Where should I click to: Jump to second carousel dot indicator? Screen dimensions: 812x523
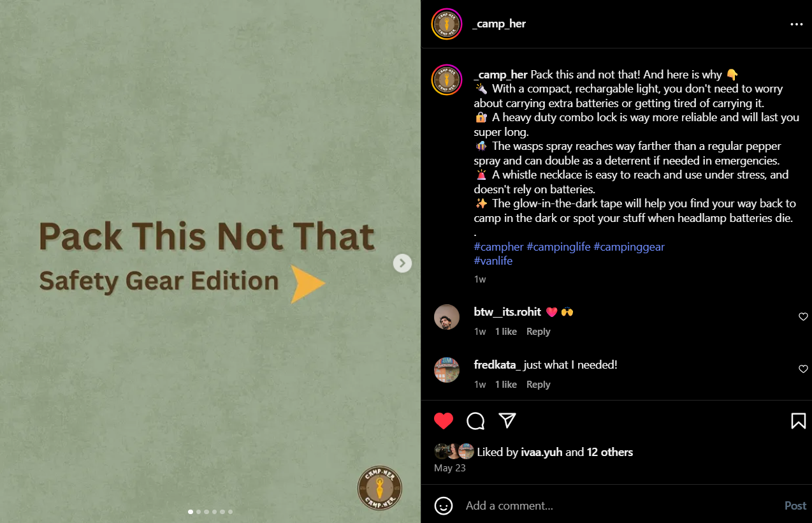pos(199,512)
